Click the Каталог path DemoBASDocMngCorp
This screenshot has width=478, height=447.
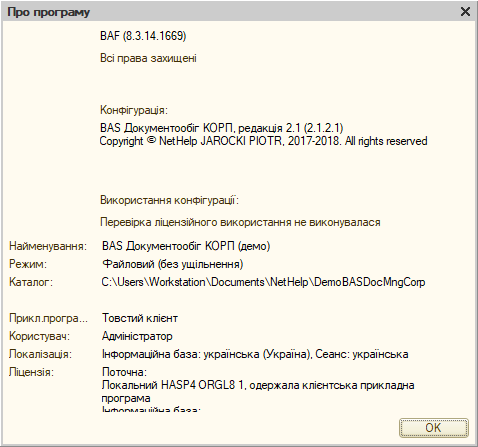pos(263,282)
